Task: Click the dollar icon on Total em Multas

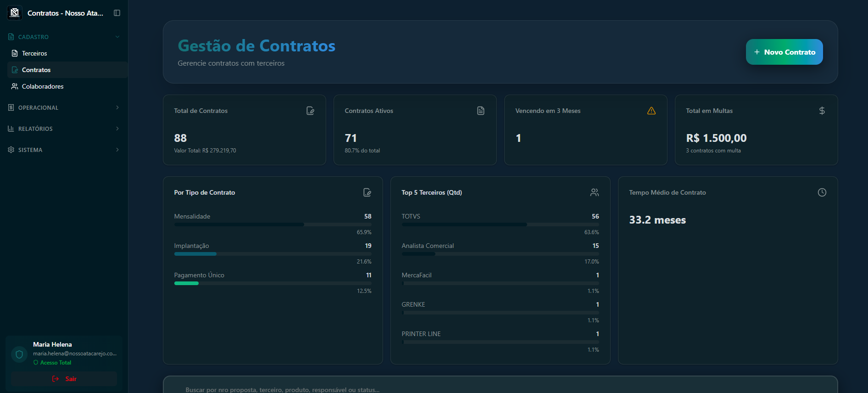Action: point(822,111)
